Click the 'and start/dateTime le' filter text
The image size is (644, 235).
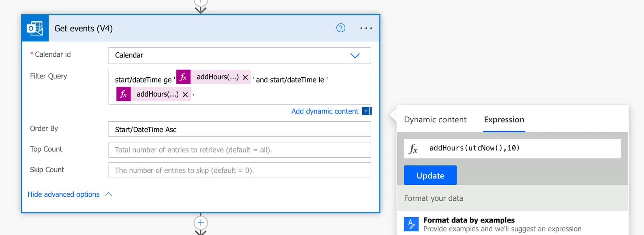click(x=290, y=80)
